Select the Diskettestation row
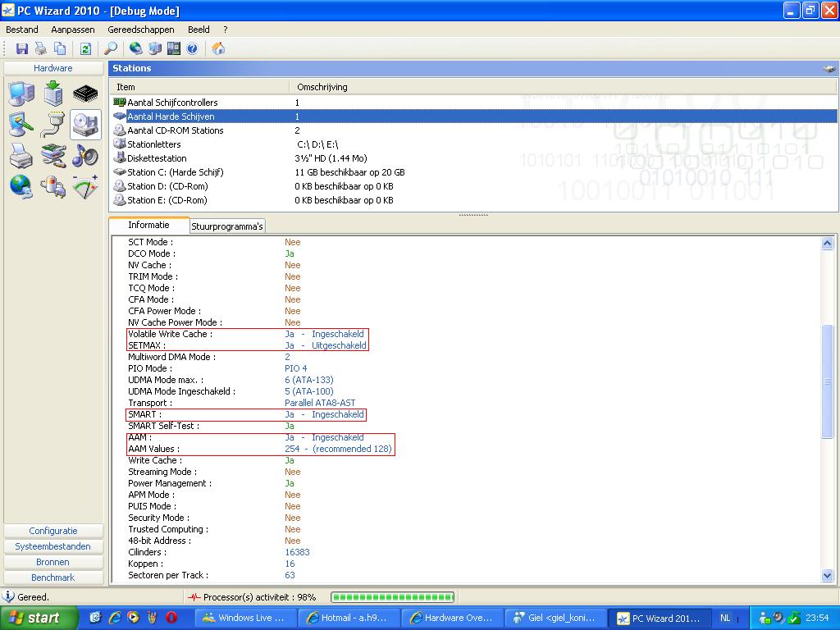Screen dimensions: 840x630 473,158
